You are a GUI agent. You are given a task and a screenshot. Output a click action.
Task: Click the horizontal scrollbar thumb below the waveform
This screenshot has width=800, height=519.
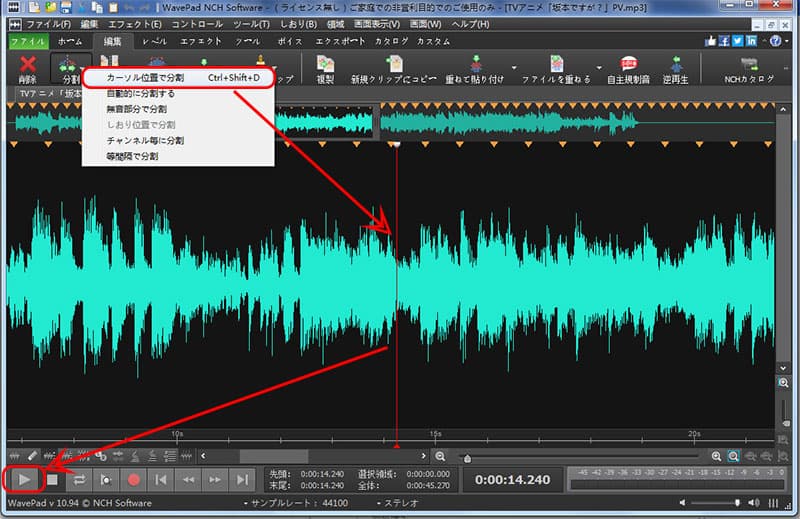pyautogui.click(x=274, y=456)
